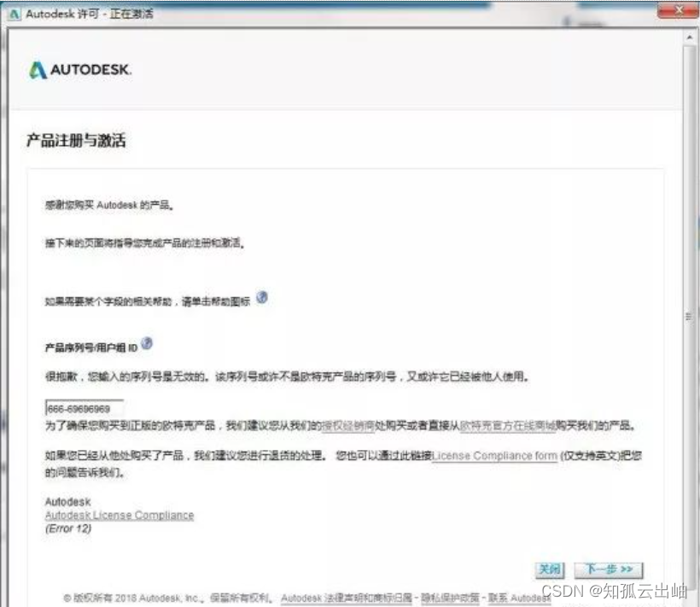Open Autodesk 法律声明和商标归属 footer link
Screen dimensions: 700x607
click(346, 598)
